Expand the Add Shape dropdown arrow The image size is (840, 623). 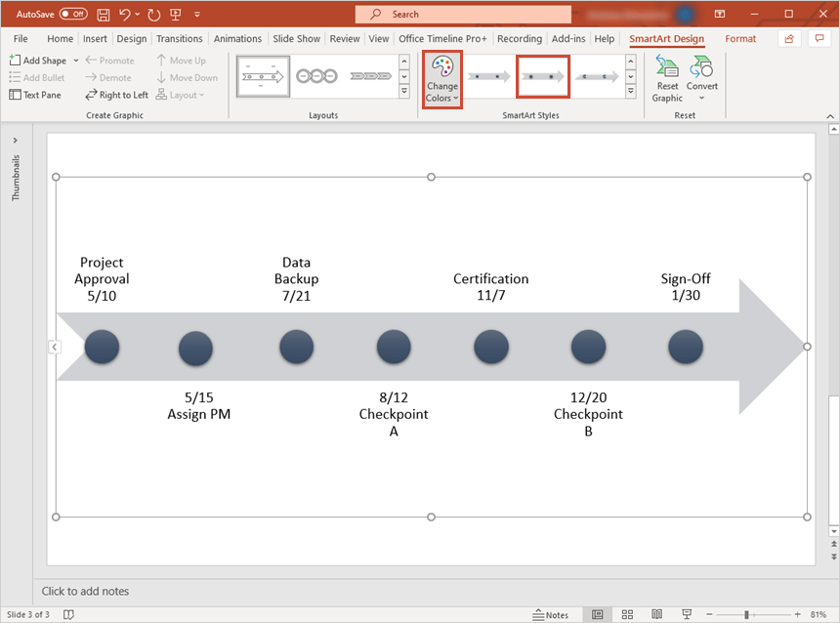(x=74, y=60)
